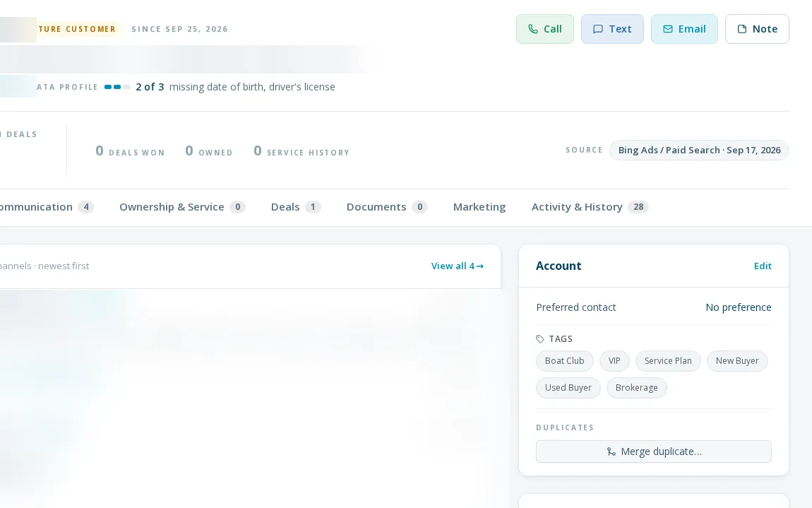This screenshot has width=812, height=508.
Task: Select the New Buyer tag
Action: tap(737, 361)
